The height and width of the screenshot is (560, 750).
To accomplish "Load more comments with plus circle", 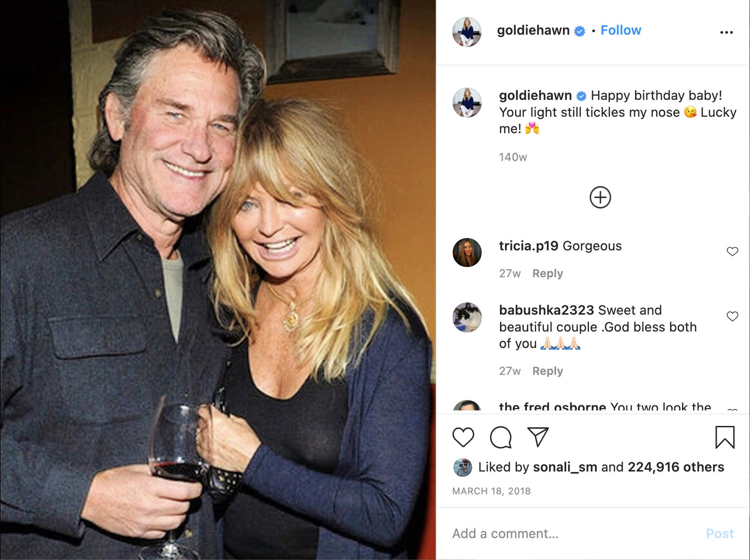I will pos(600,197).
